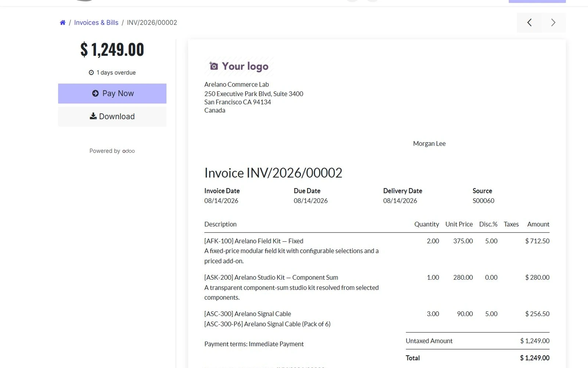Click breadcrumb text INV/2026/00002

pyautogui.click(x=152, y=22)
